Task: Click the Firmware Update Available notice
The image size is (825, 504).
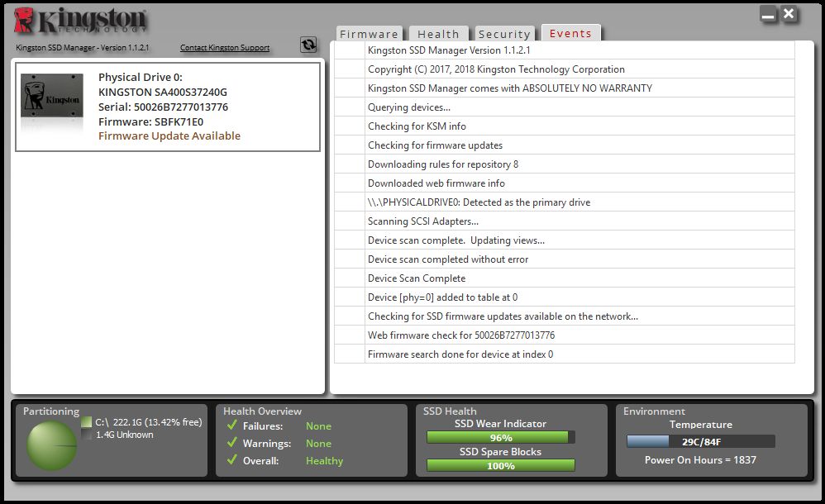Action: pos(169,136)
